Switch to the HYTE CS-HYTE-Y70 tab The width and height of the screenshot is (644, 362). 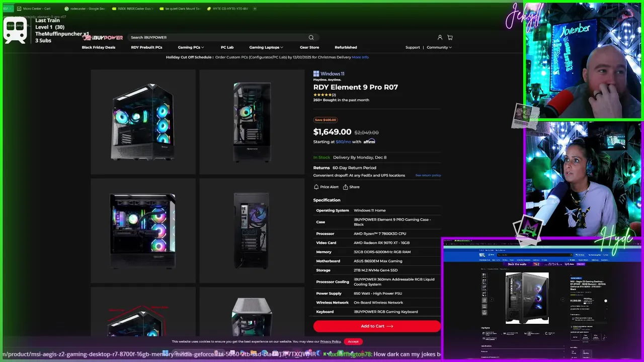(228, 9)
